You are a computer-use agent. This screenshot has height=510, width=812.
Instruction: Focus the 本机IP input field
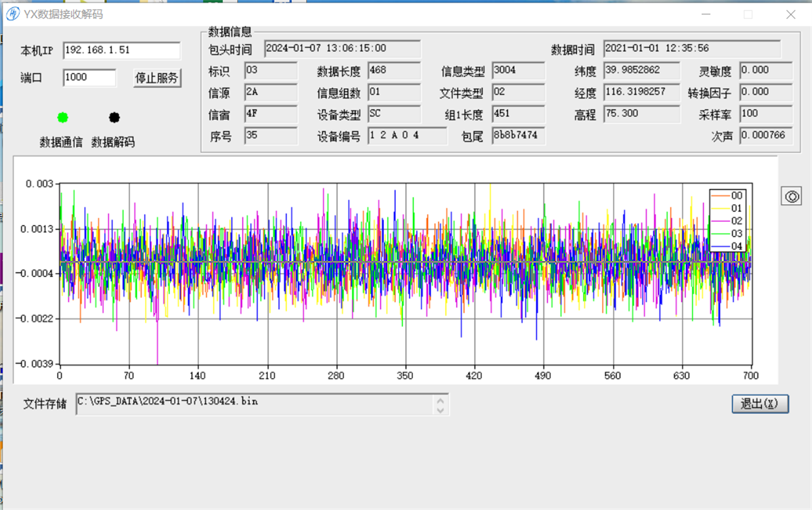coord(121,51)
